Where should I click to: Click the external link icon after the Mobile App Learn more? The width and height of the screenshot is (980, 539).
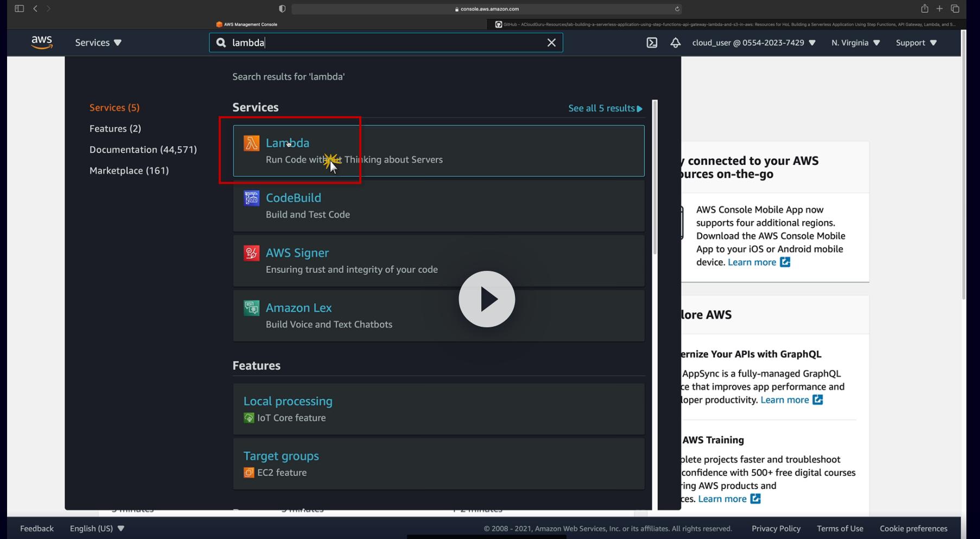(785, 262)
